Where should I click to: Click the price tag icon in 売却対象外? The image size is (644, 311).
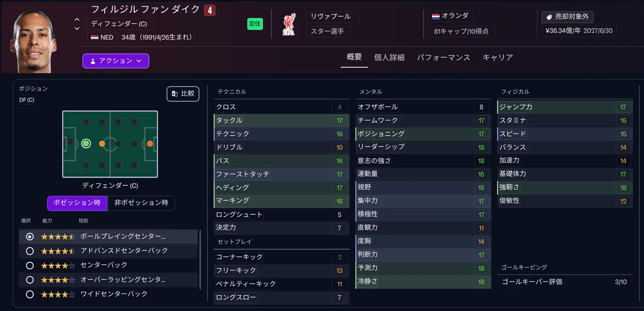(549, 17)
